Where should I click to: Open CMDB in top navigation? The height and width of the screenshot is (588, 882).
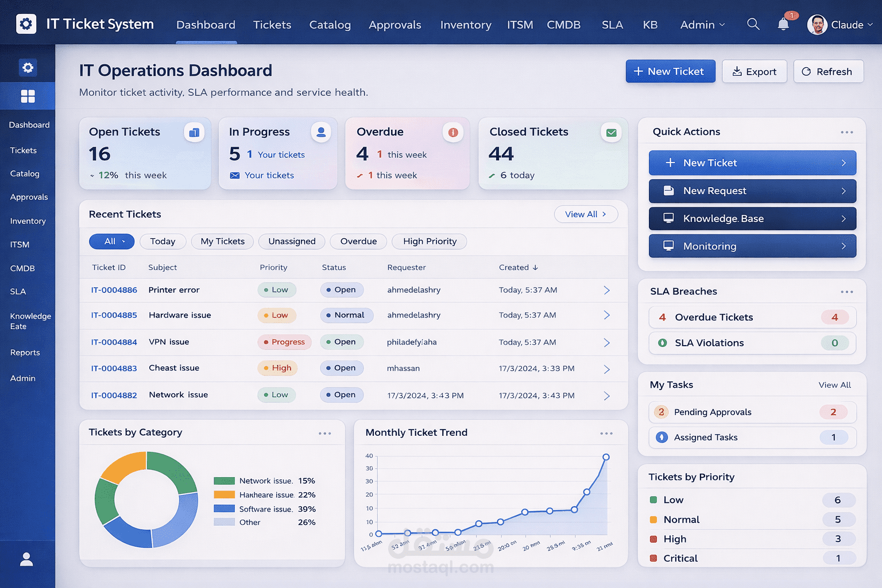[563, 25]
